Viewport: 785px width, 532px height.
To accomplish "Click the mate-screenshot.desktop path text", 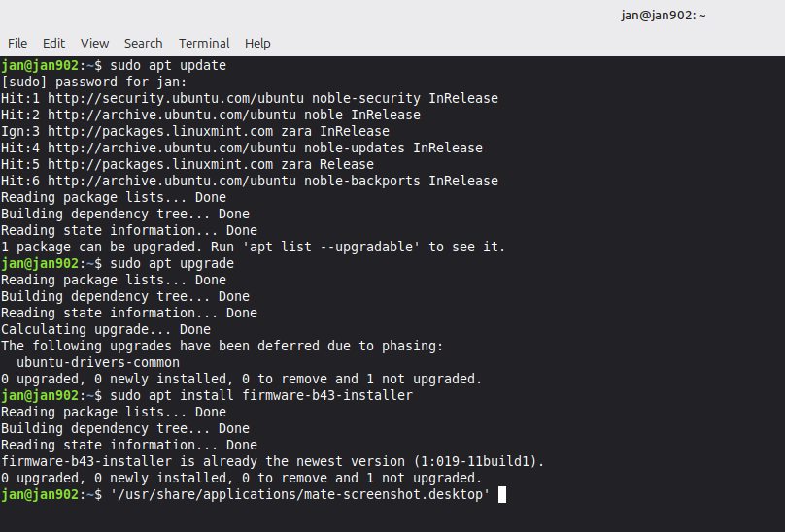I will click(x=300, y=495).
